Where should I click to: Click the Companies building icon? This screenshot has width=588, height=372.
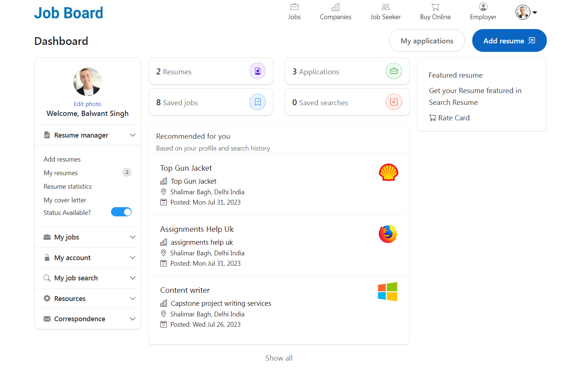click(335, 7)
